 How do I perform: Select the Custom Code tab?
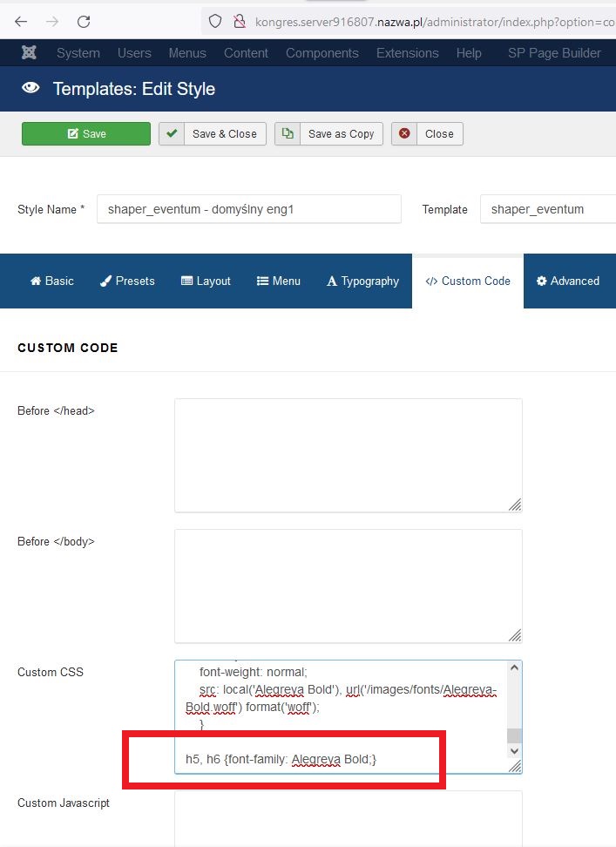point(468,281)
